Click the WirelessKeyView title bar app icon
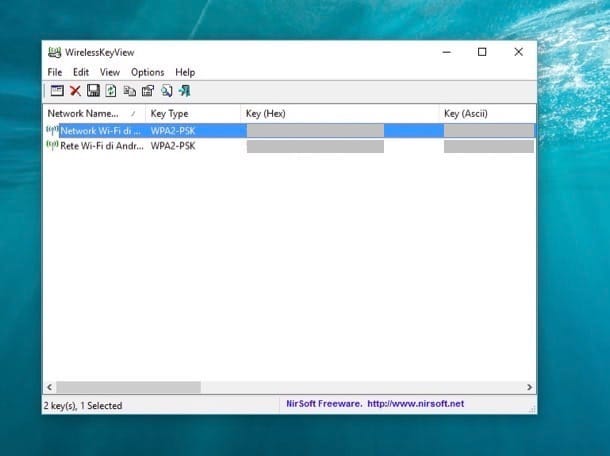 54,53
